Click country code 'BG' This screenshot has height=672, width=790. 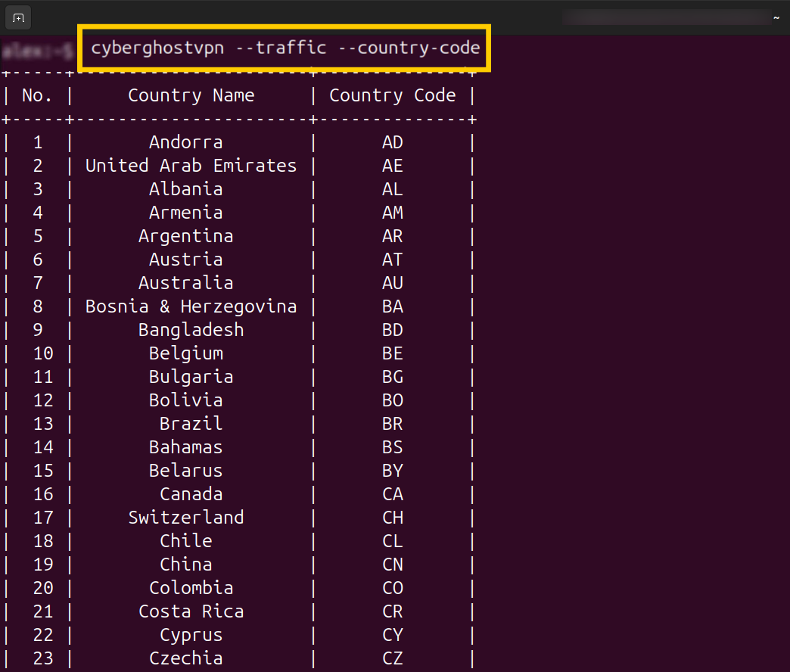pos(393,377)
